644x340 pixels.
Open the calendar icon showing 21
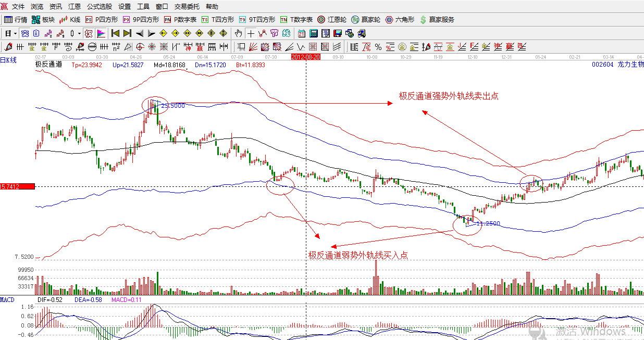click(302, 33)
